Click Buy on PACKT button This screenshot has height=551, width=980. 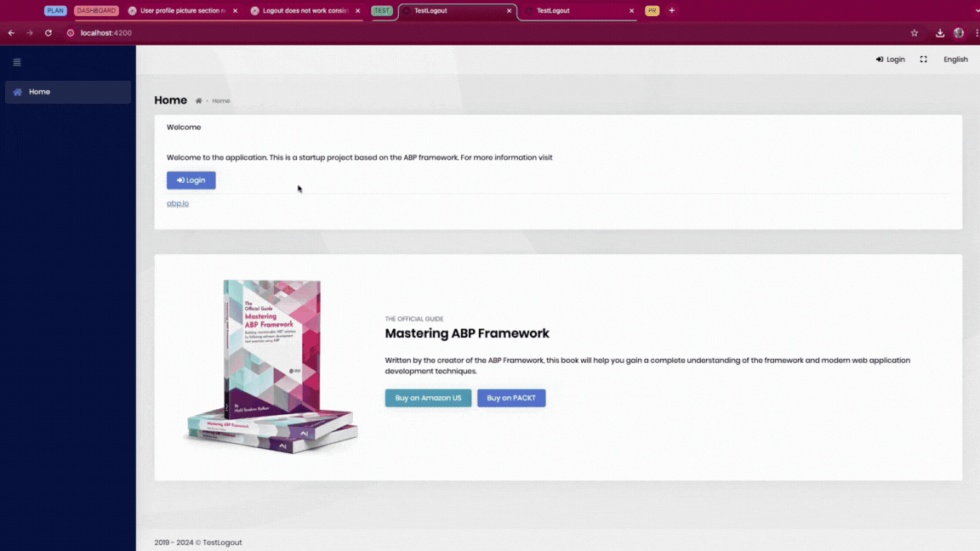(511, 398)
